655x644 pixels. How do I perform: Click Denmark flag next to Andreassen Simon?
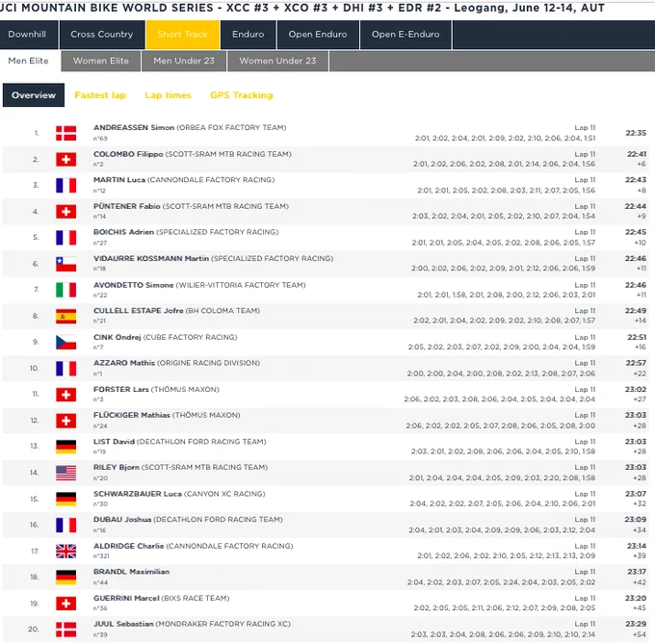tap(66, 133)
